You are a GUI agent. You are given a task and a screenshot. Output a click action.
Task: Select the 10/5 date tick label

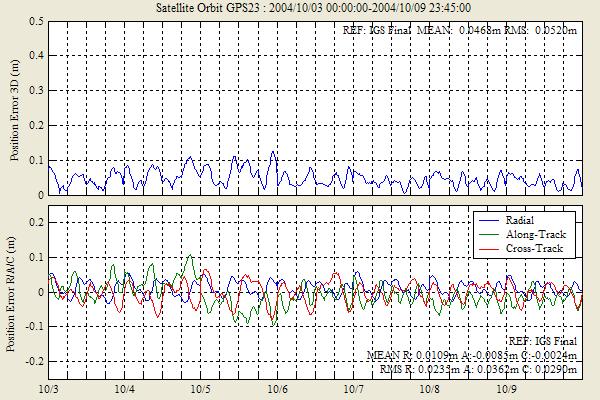(x=200, y=387)
